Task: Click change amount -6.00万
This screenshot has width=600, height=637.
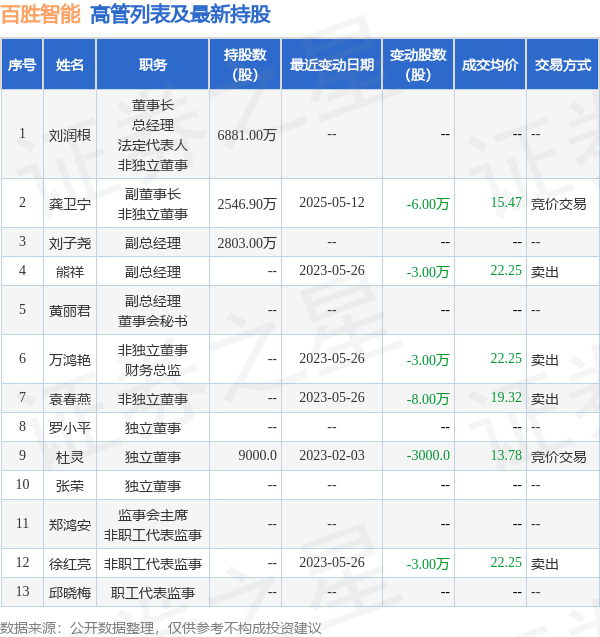Action: 428,204
